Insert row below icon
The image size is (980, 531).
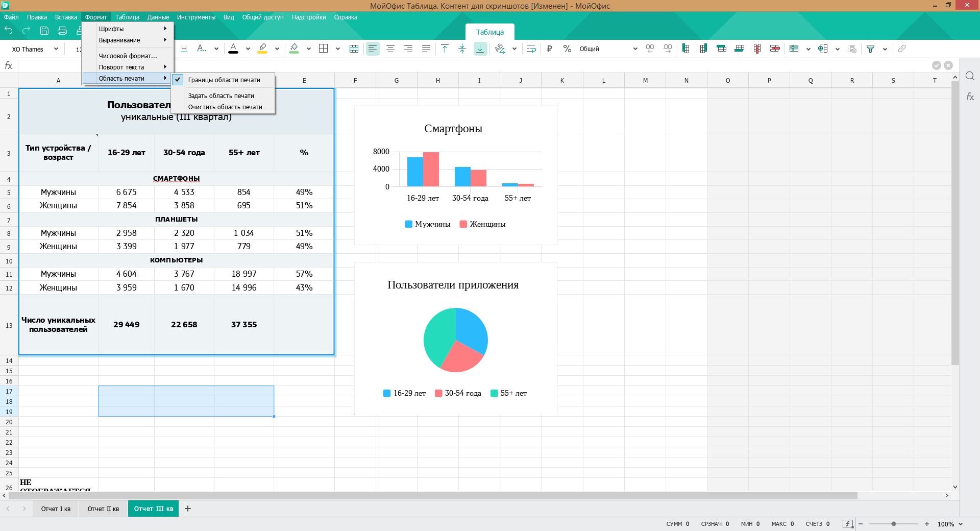[739, 49]
